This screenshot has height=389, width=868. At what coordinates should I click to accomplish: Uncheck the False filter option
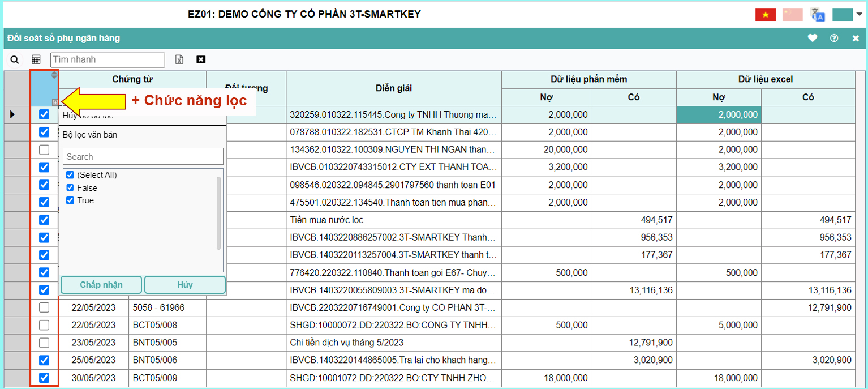(x=70, y=187)
